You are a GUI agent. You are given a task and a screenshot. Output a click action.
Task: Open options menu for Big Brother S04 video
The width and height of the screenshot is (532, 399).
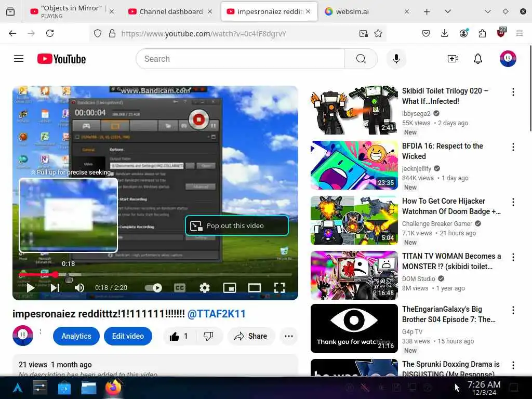tap(513, 310)
